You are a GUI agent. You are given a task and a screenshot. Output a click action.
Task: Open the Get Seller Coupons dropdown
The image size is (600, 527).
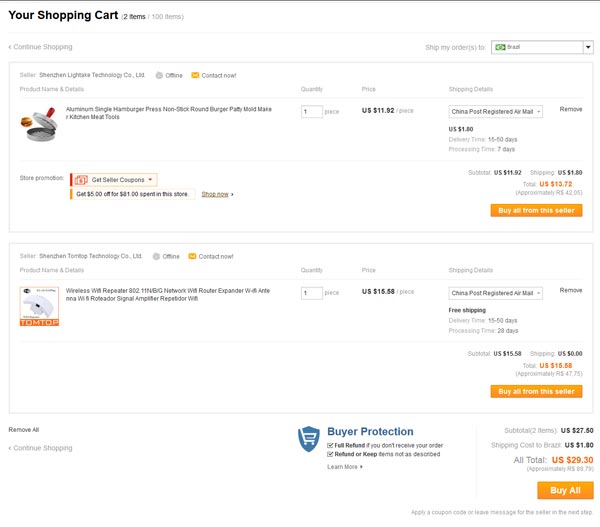click(114, 179)
